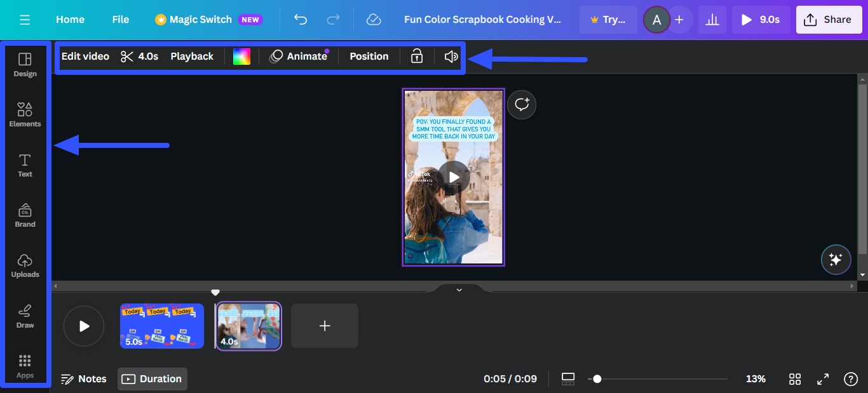The image size is (868, 393).
Task: Open the Apps panel
Action: click(x=25, y=366)
